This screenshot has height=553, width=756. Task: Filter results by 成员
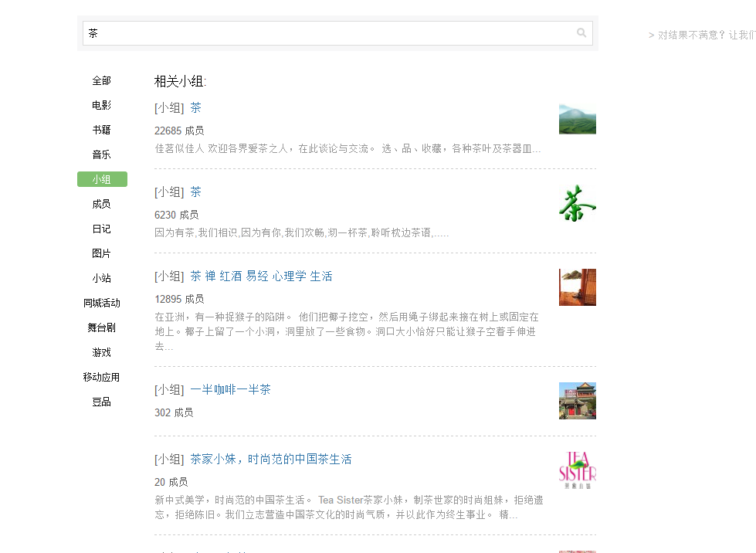pos(101,204)
